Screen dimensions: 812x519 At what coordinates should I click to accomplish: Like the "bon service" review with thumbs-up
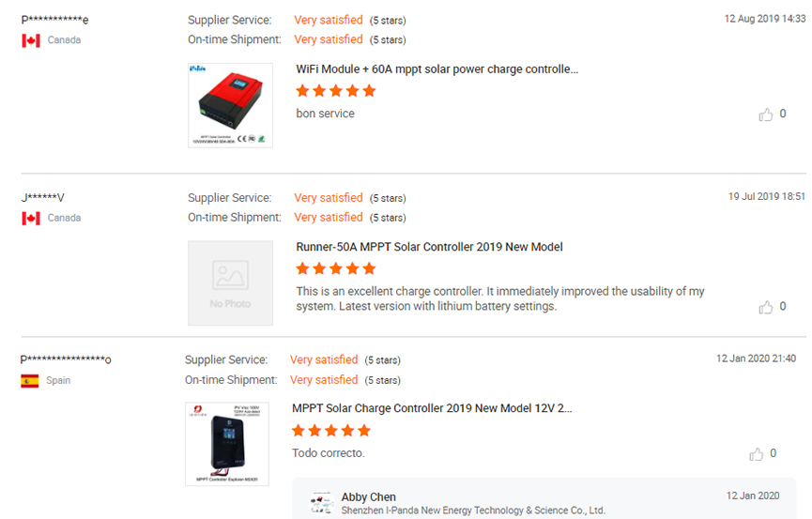coord(766,114)
